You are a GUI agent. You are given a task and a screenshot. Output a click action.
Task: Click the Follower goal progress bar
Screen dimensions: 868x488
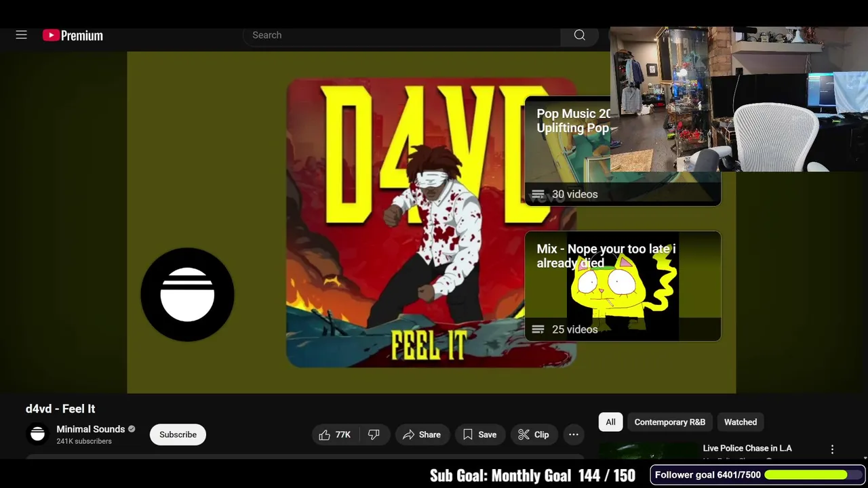click(812, 474)
